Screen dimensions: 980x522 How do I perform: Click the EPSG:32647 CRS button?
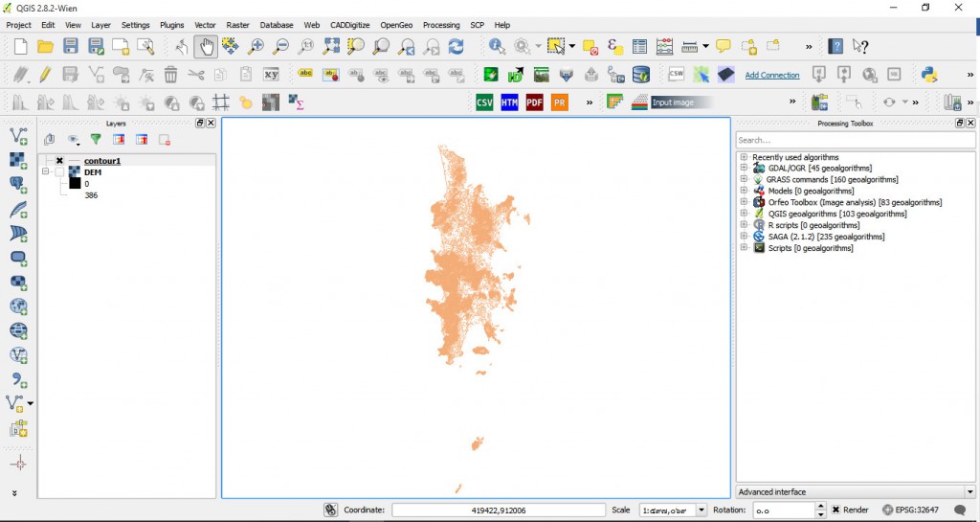pos(910,511)
